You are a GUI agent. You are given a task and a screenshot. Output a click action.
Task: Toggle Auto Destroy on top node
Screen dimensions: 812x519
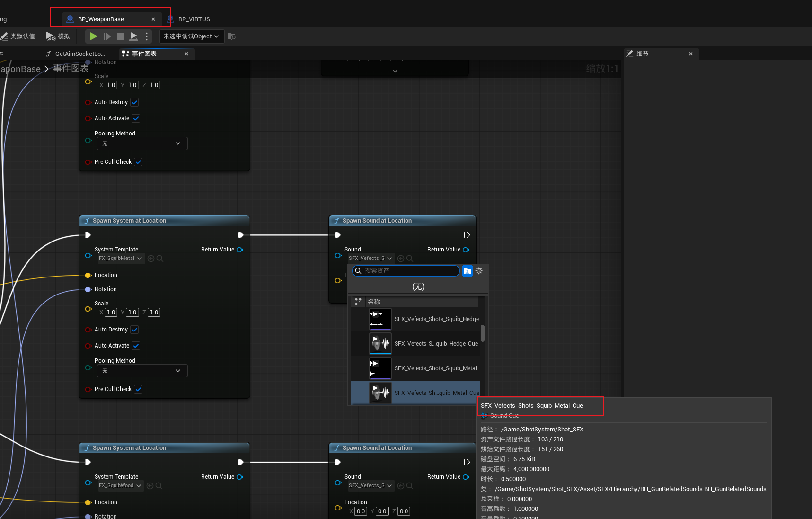coord(134,102)
